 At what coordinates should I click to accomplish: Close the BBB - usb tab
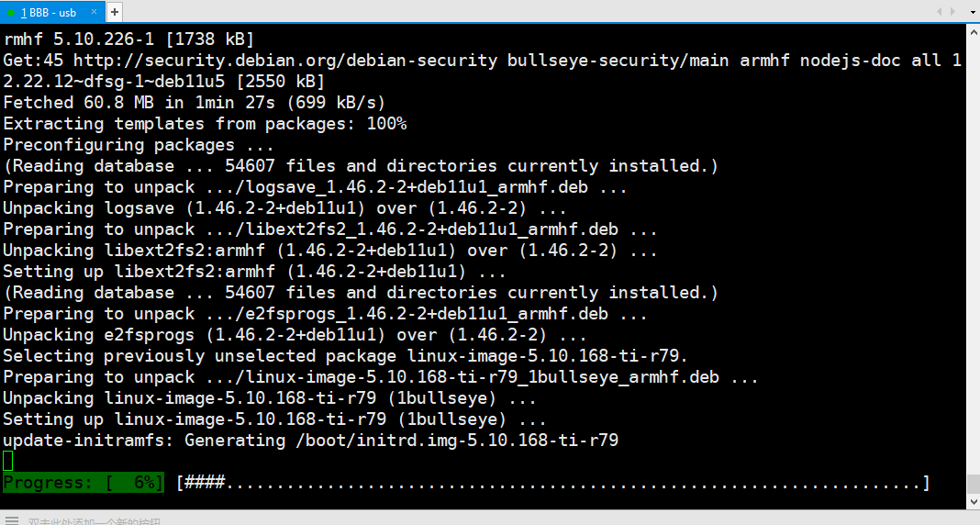(x=94, y=12)
